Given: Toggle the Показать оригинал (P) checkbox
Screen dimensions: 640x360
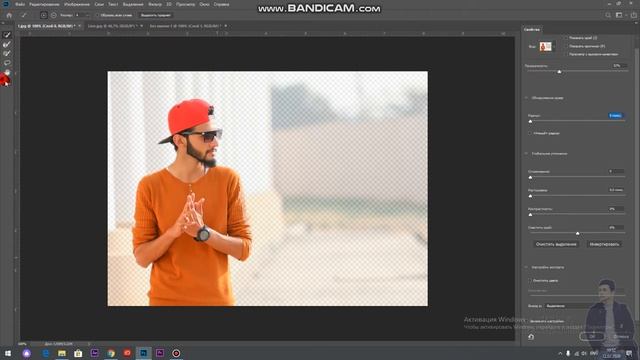Looking at the screenshot, I should point(566,46).
